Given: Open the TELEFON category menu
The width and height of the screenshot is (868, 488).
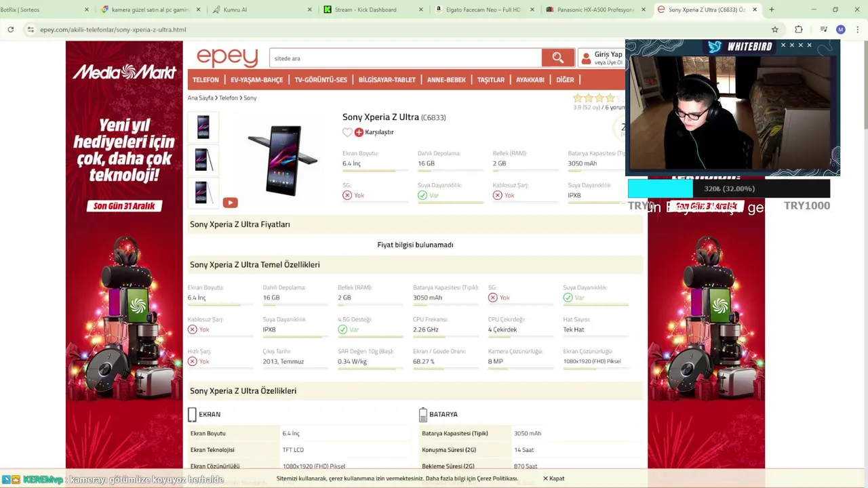Looking at the screenshot, I should point(205,80).
